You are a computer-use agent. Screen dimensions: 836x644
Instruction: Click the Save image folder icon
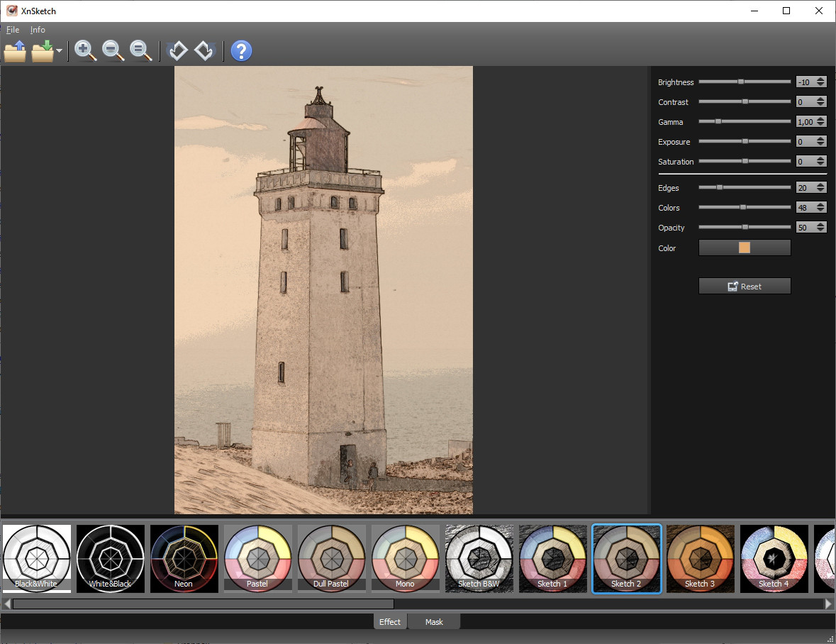(43, 51)
